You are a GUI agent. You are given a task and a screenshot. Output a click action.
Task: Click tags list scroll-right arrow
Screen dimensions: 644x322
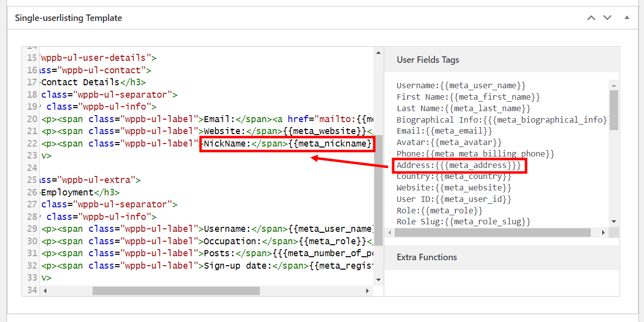pos(604,233)
